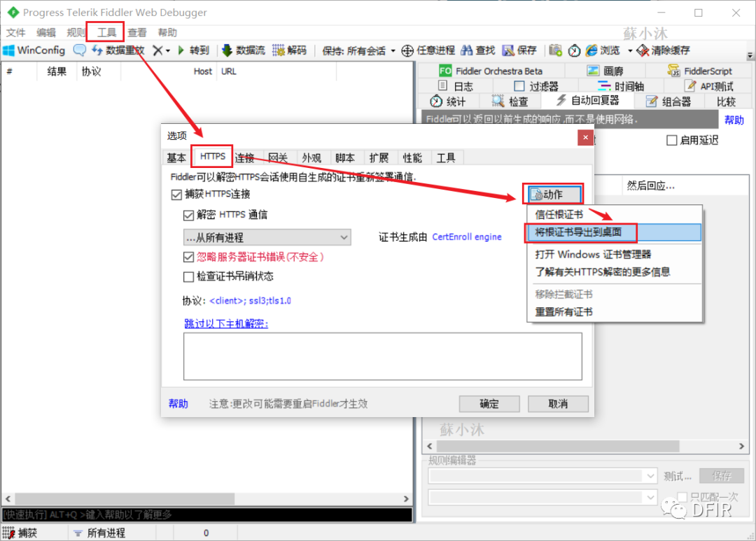Toggle Capture HTTPS connections (捕获HTTPS连接) checkbox

click(176, 195)
